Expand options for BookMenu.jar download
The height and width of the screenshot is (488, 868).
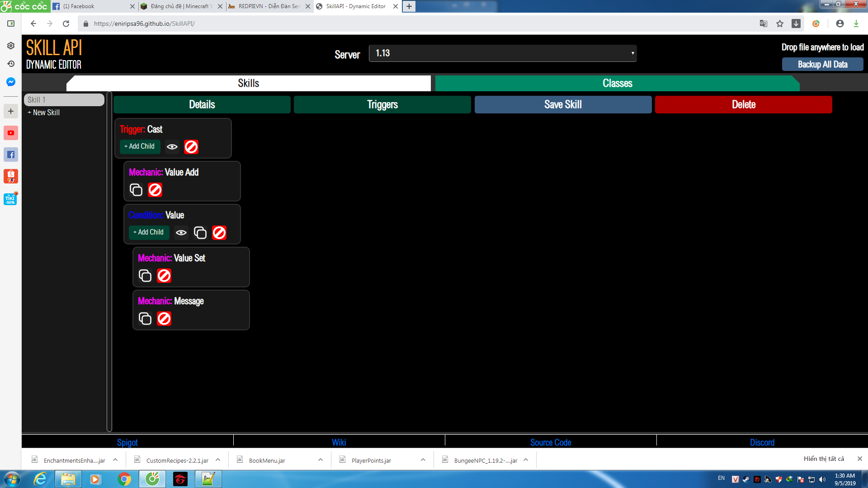tap(321, 460)
